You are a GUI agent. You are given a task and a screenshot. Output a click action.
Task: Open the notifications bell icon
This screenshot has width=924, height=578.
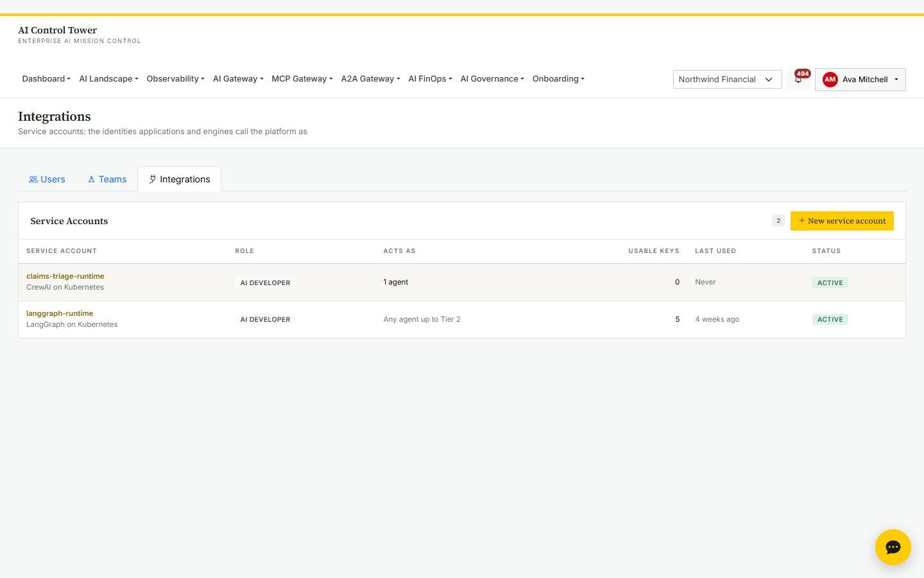(798, 79)
